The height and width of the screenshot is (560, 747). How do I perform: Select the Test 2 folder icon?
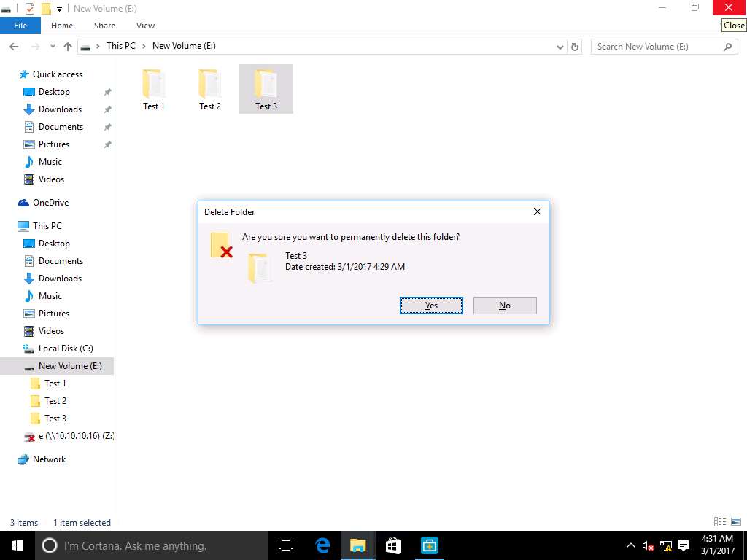point(210,90)
